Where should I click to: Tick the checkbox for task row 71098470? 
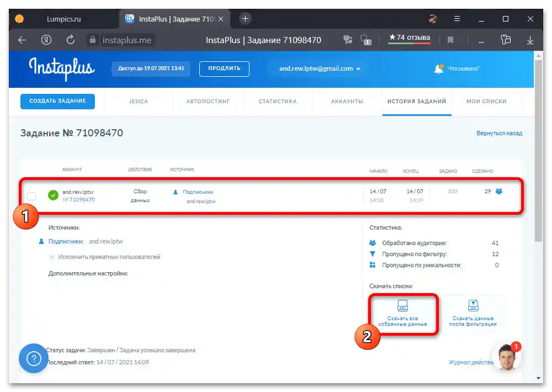point(31,196)
